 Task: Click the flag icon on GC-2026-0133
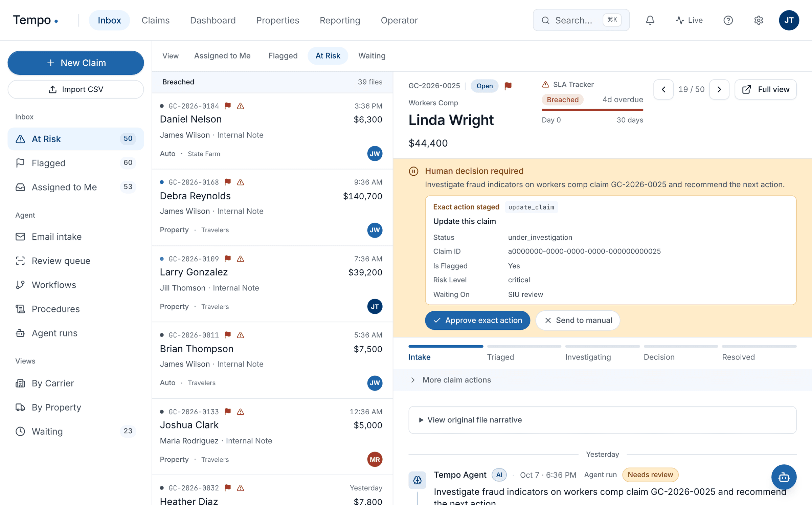tap(228, 412)
